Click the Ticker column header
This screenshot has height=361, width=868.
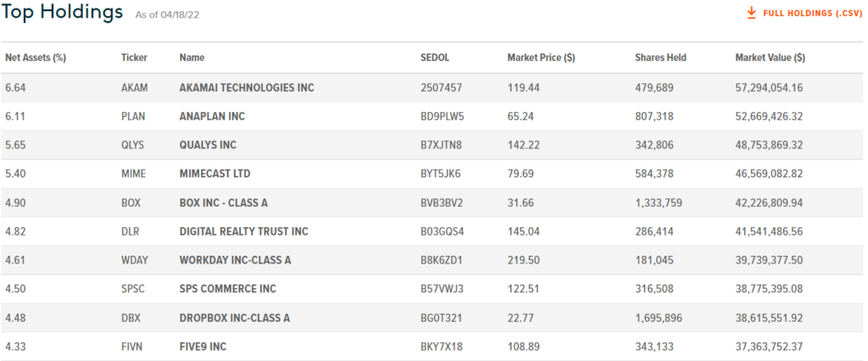tap(134, 58)
